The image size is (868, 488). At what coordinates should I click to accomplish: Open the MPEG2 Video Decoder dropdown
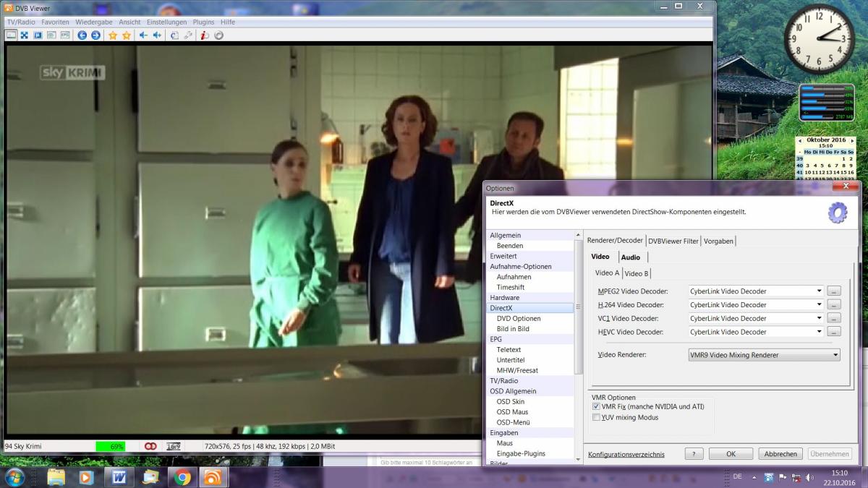pyautogui.click(x=756, y=291)
